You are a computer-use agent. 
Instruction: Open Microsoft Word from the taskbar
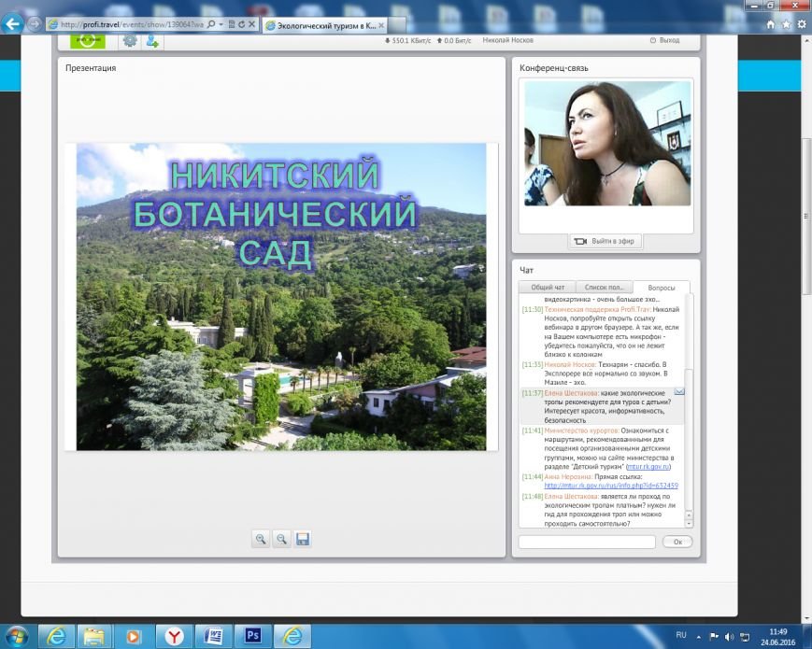pos(213,636)
